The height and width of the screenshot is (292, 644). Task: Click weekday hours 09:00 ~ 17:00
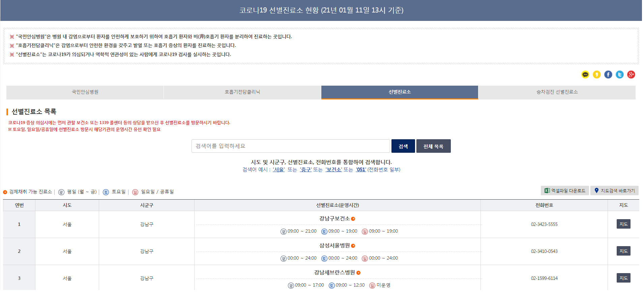pyautogui.click(x=310, y=285)
